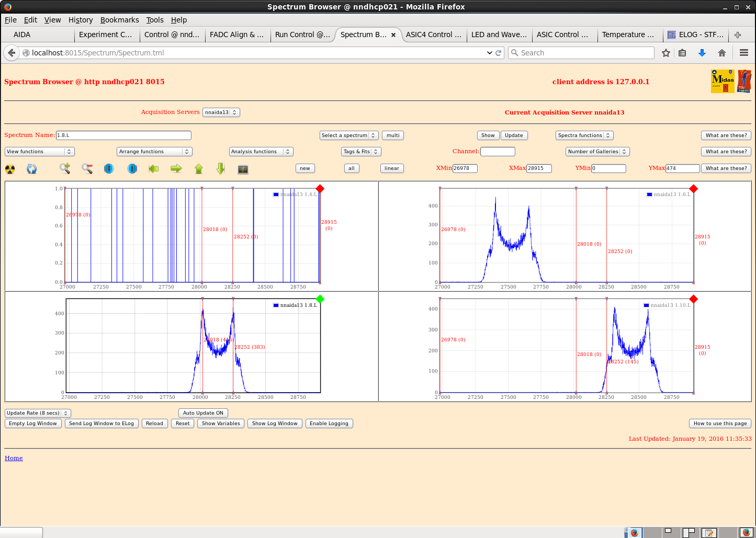Screen dimensions: 756x538
Task: Switch to the Run Control tab
Action: pos(302,35)
